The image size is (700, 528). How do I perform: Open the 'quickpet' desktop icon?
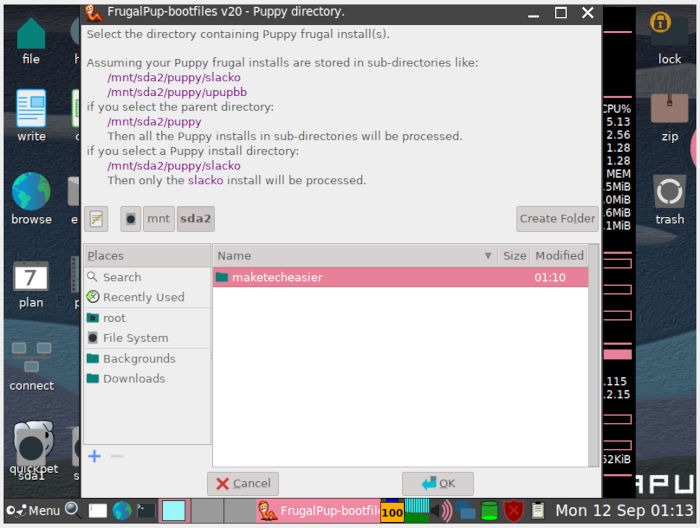click(33, 448)
